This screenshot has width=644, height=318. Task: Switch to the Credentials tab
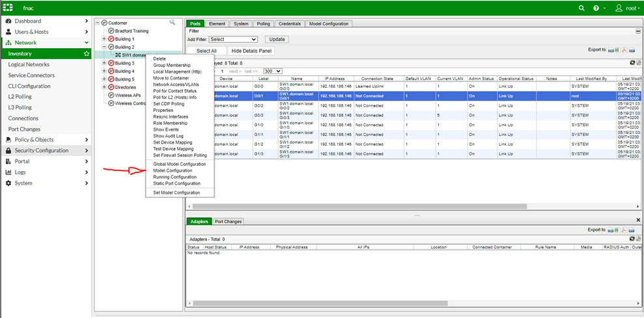pos(290,24)
